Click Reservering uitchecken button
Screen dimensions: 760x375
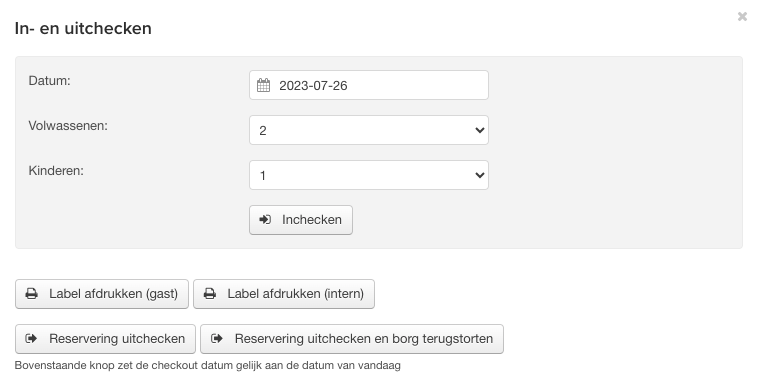[x=105, y=339]
